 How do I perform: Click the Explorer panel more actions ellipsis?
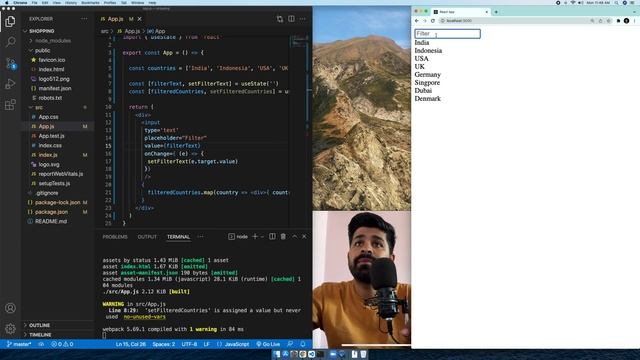pos(84,19)
